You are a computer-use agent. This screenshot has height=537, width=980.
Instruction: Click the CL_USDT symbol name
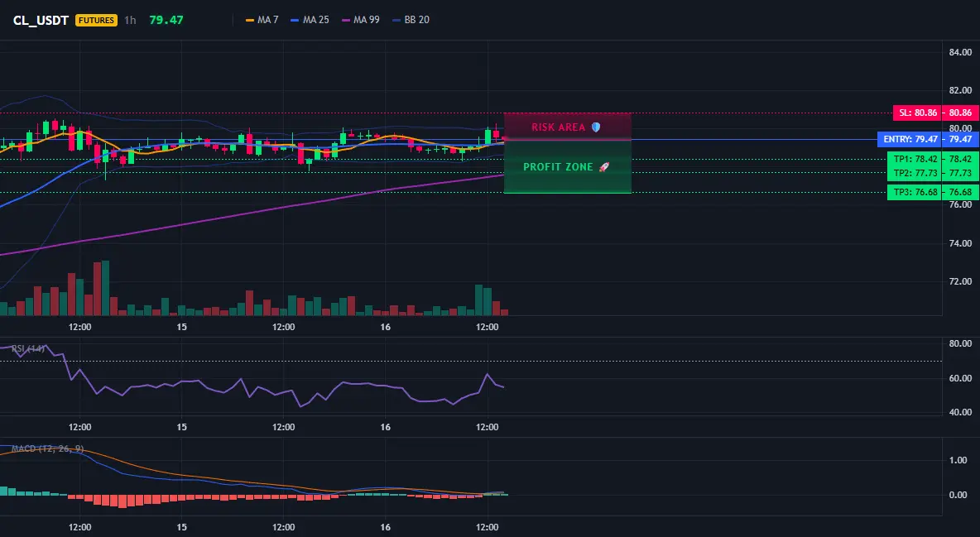[x=41, y=20]
